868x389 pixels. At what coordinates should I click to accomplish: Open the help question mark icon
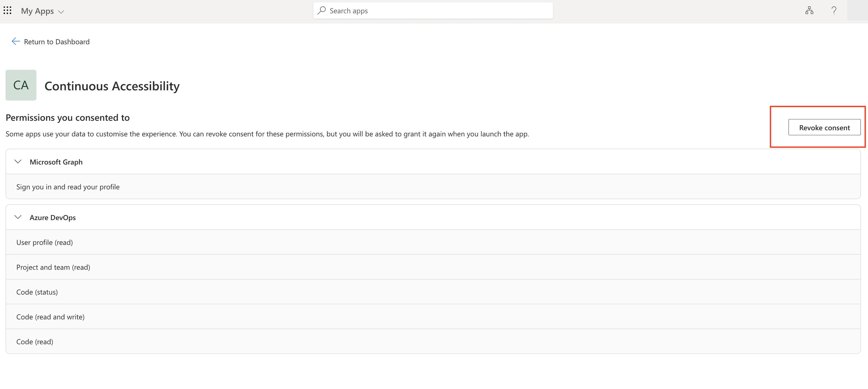click(x=834, y=11)
